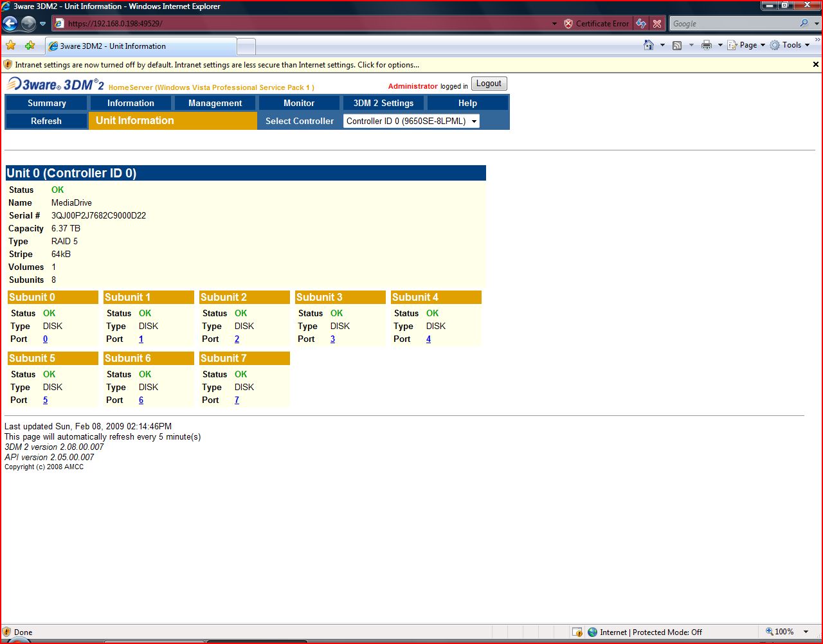Open the 3DM 2 Settings menu
The width and height of the screenshot is (823, 644).
point(383,103)
